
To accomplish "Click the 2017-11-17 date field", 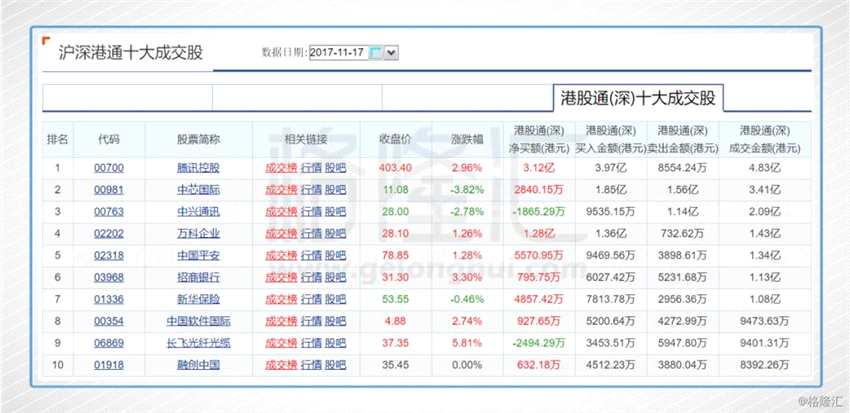I will pos(339,53).
